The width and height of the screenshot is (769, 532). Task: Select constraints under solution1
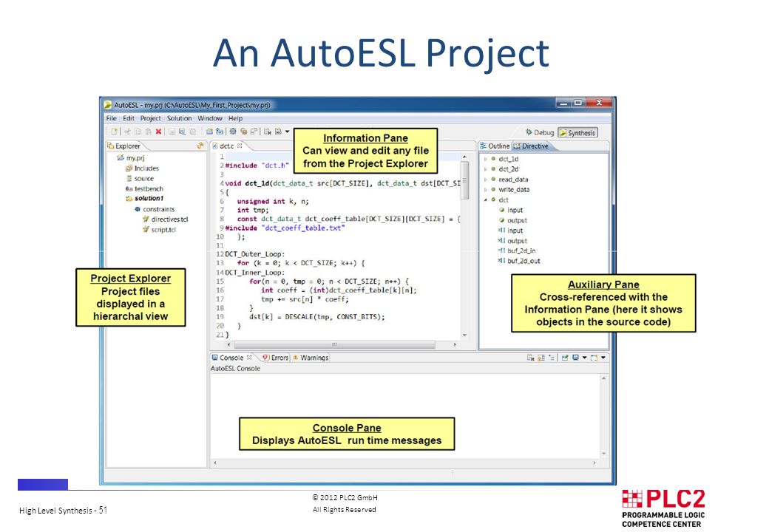click(x=155, y=209)
